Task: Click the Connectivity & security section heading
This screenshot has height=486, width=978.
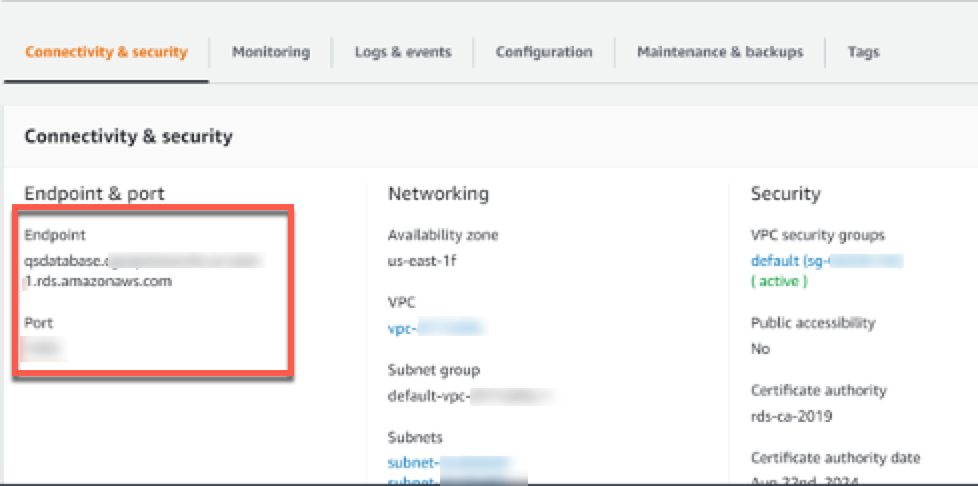Action: [x=128, y=136]
